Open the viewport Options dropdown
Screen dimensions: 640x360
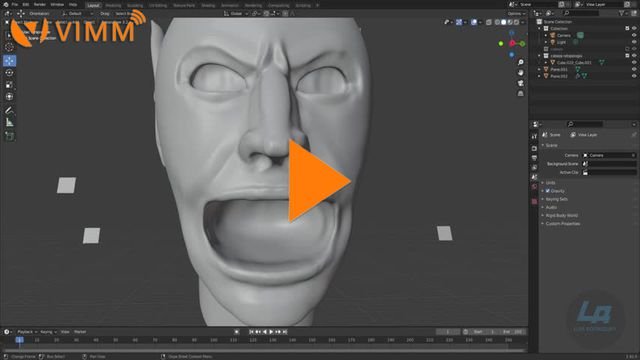(516, 13)
